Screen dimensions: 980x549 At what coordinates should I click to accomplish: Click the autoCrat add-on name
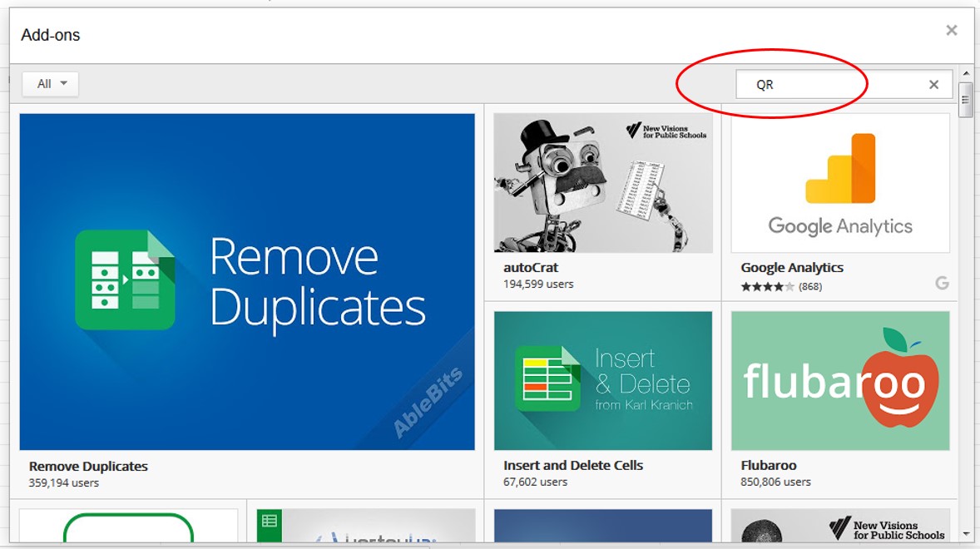[x=531, y=267]
